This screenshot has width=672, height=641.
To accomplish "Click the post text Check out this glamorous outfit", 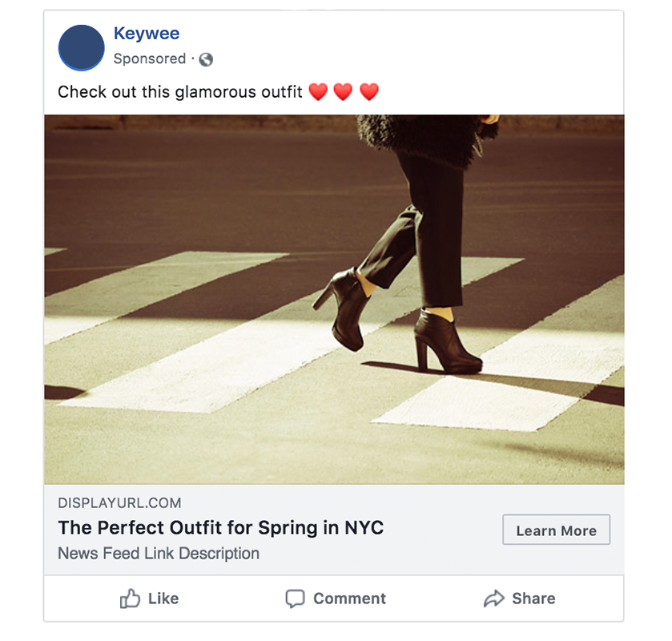I will click(180, 92).
